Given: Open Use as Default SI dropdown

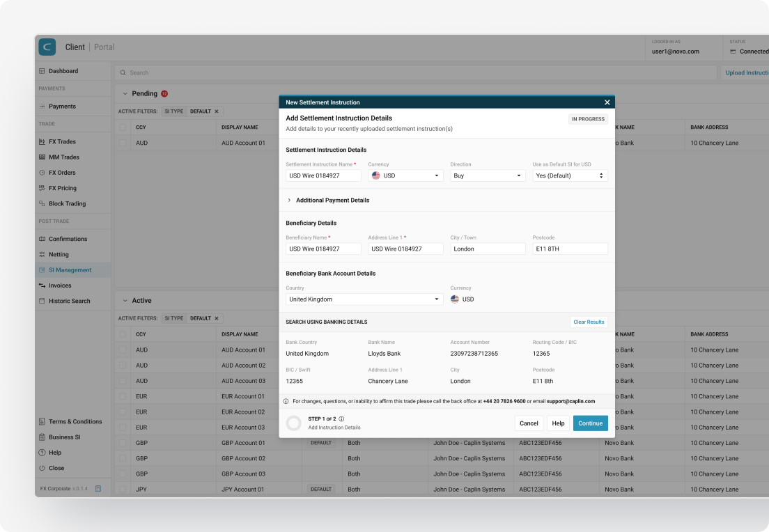Looking at the screenshot, I should pyautogui.click(x=570, y=175).
